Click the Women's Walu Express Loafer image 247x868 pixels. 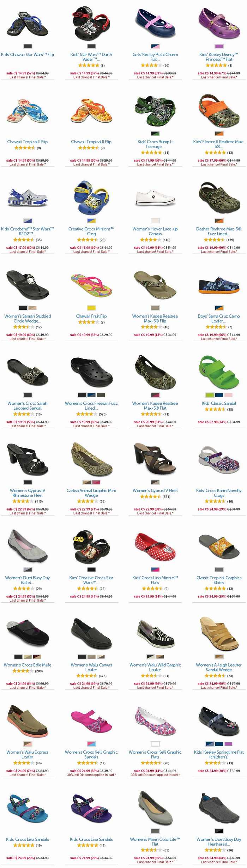tap(28, 721)
